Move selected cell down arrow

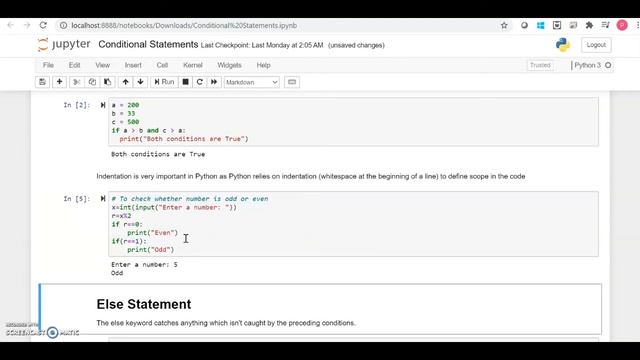140,82
